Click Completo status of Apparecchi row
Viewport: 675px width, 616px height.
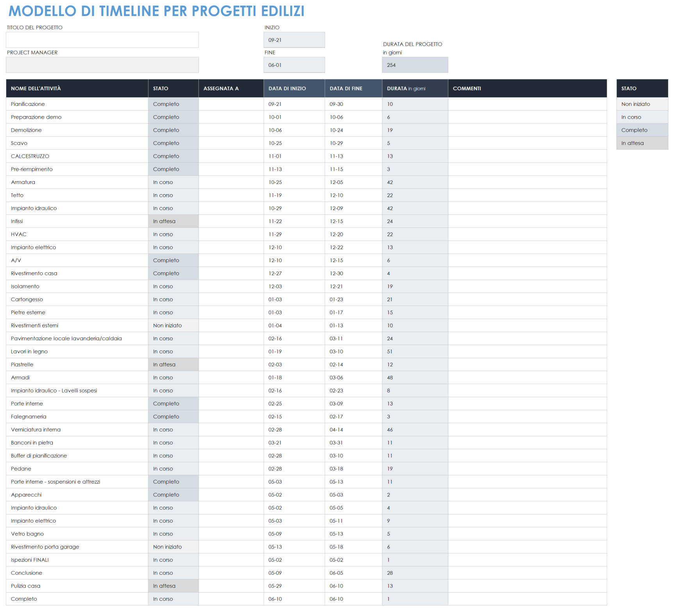pos(173,495)
